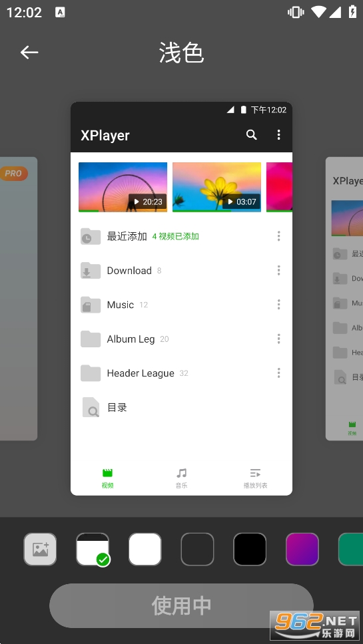Select the pure white theme swatch
This screenshot has width=363, height=644.
(145, 549)
